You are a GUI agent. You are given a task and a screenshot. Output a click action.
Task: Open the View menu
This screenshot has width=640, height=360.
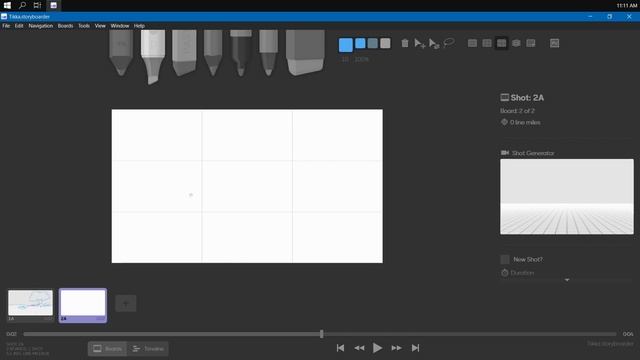click(x=100, y=26)
